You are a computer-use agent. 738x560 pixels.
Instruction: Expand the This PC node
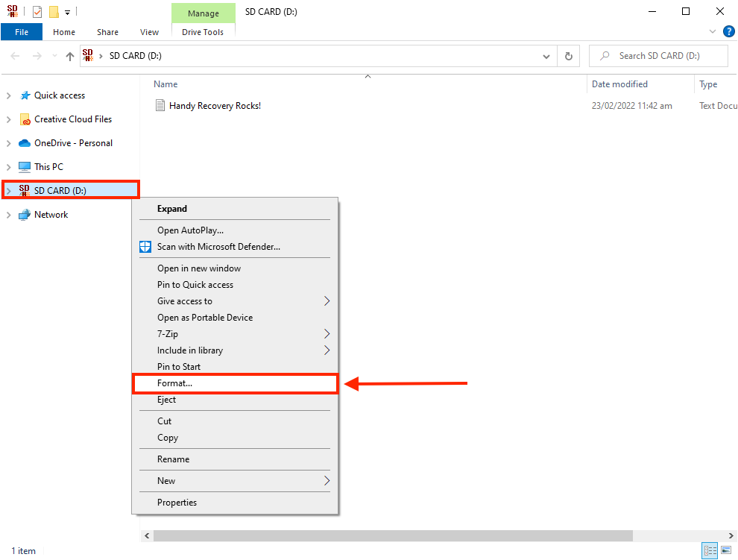tap(8, 167)
